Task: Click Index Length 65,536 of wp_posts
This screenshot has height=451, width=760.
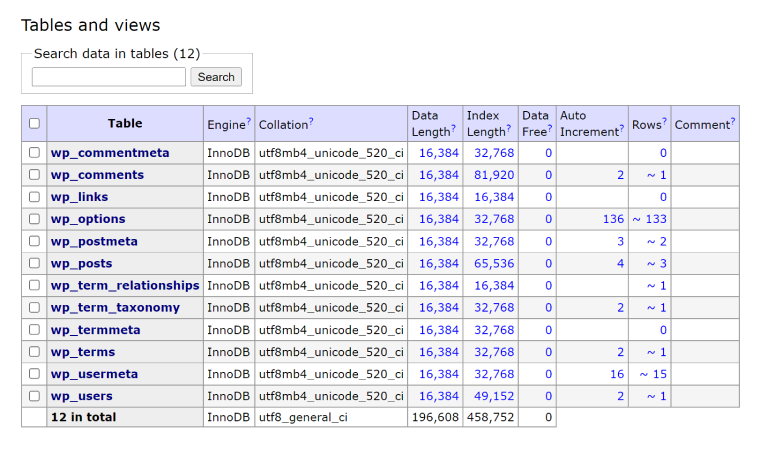Action: 494,263
